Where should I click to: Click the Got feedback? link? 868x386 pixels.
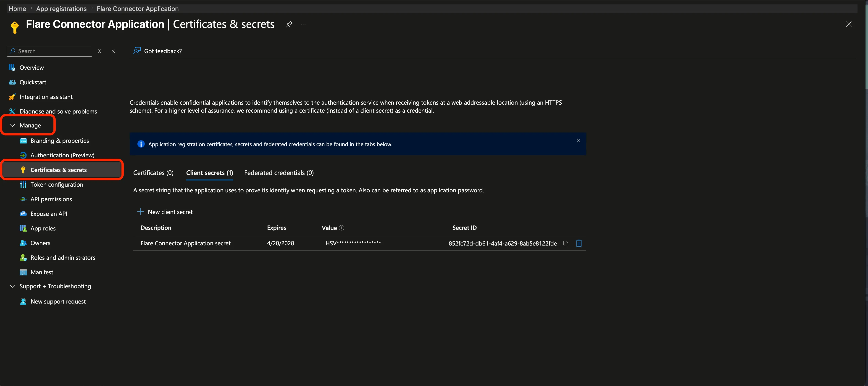[x=163, y=51]
